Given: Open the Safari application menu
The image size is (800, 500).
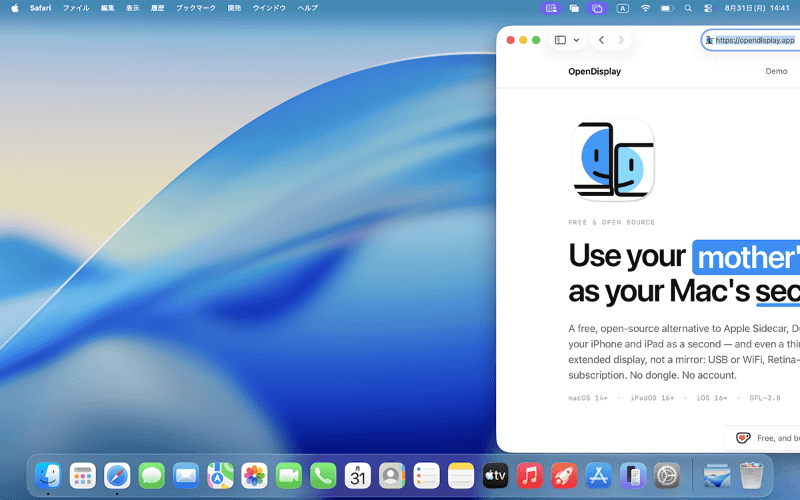Looking at the screenshot, I should click(40, 8).
